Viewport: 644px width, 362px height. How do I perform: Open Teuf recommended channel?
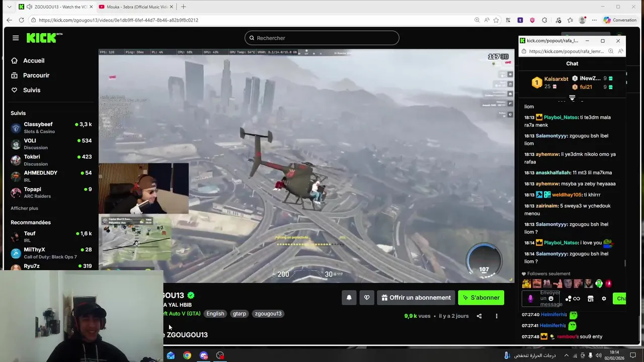[x=51, y=236]
